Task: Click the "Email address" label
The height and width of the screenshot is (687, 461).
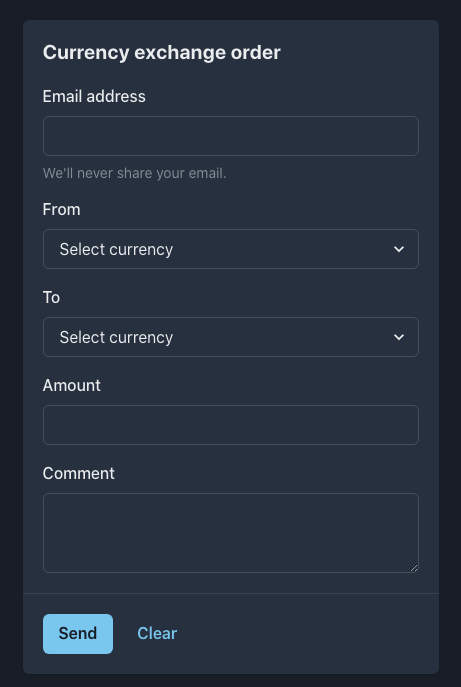Action: pos(94,96)
